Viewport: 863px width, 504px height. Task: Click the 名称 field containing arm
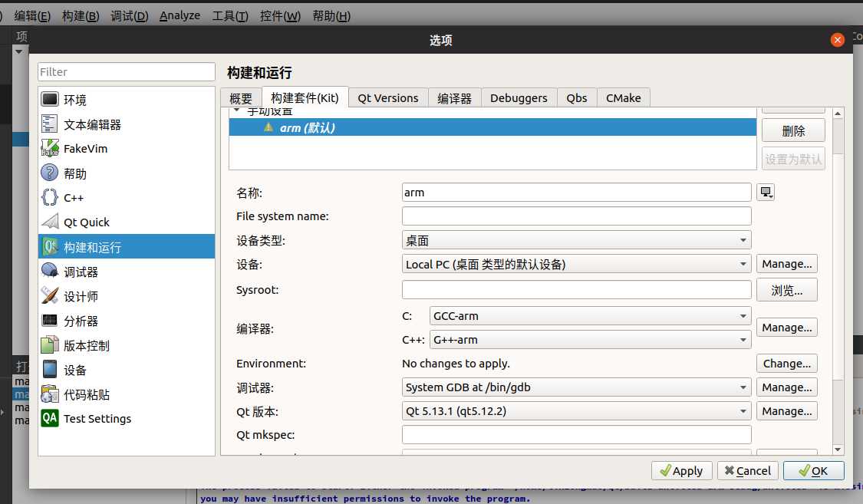coord(576,192)
